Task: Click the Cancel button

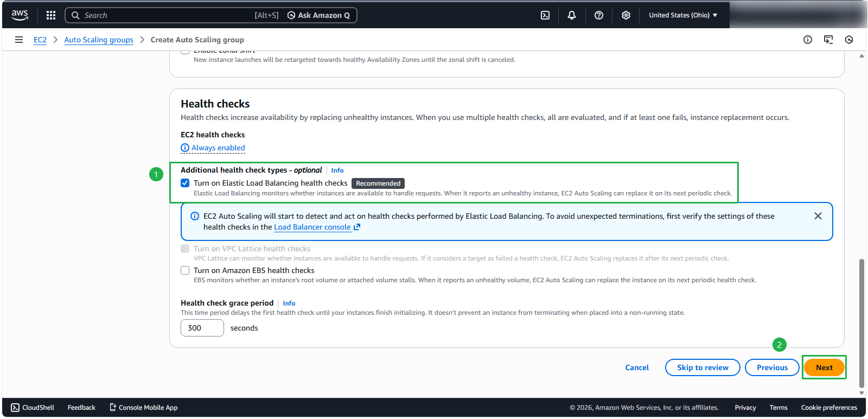Action: pos(637,367)
